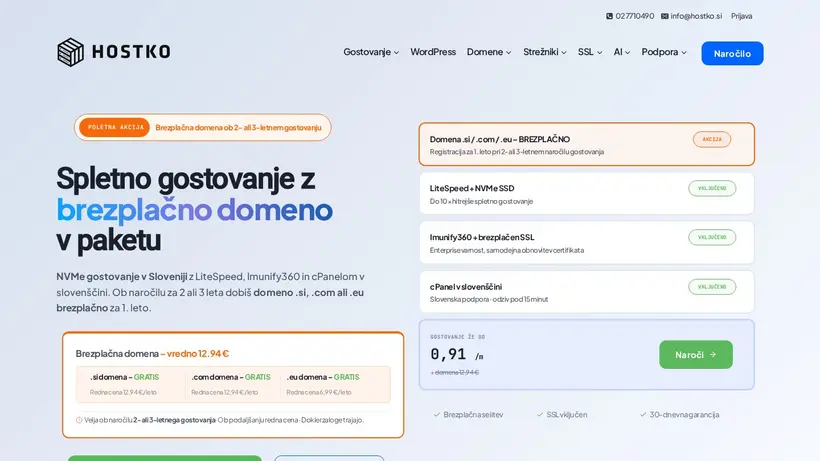Click checkmark icon next to Brezplačna selitev

pos(436,414)
